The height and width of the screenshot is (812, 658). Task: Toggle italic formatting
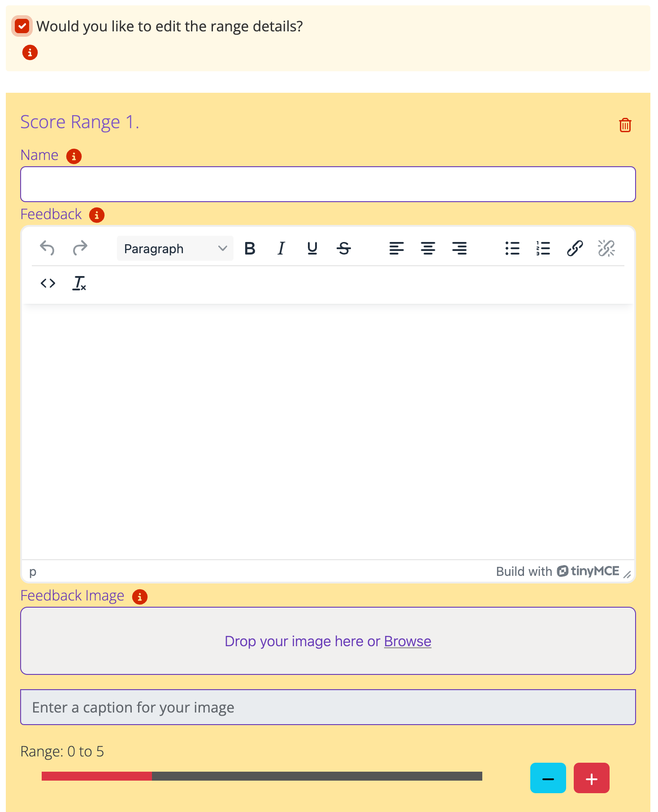coord(281,248)
